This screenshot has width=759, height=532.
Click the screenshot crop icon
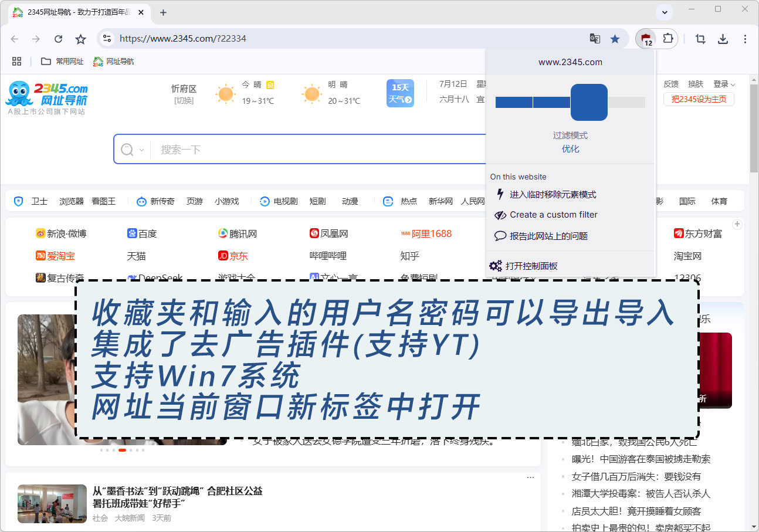coord(700,39)
